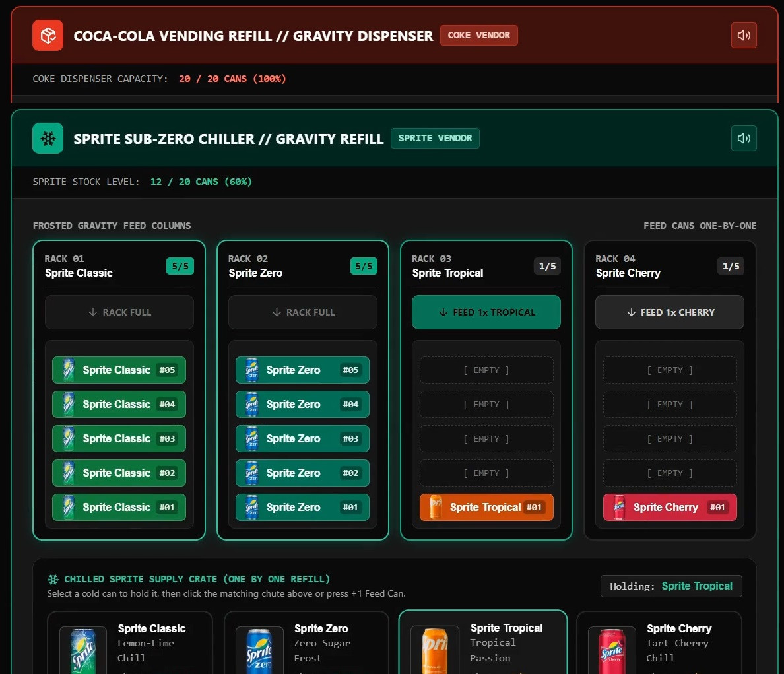Click the FROSTED GRAVITY FEED COLUMNS label
Viewport: 784px width, 674px height.
(x=112, y=226)
